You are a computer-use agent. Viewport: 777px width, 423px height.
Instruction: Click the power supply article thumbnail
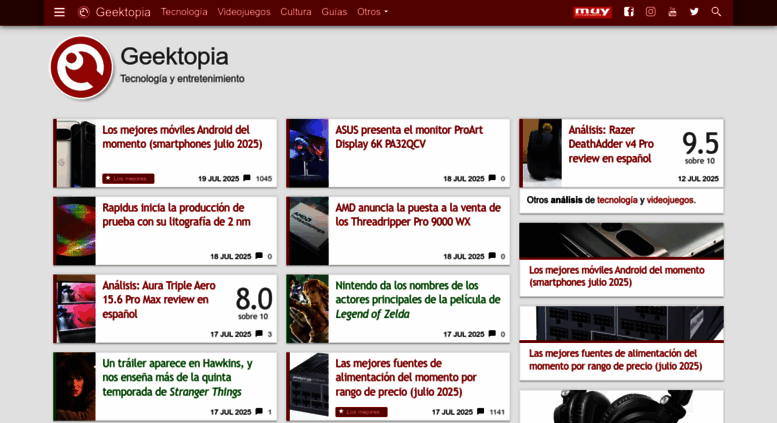click(307, 386)
